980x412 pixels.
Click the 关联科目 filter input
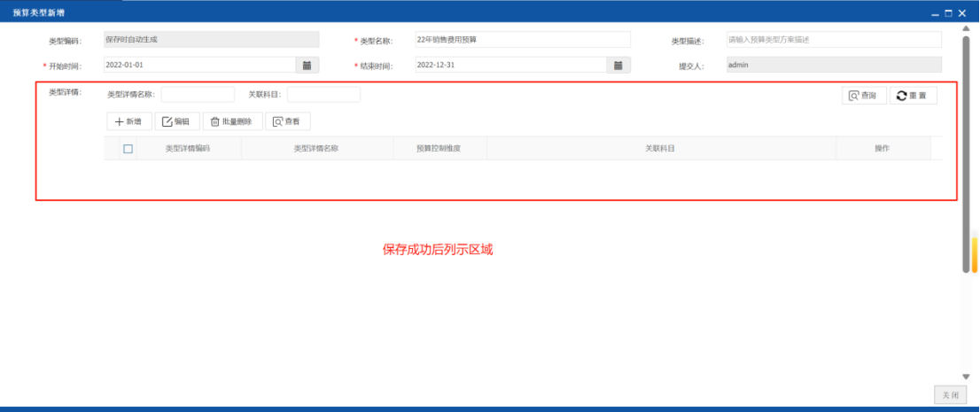[323, 95]
